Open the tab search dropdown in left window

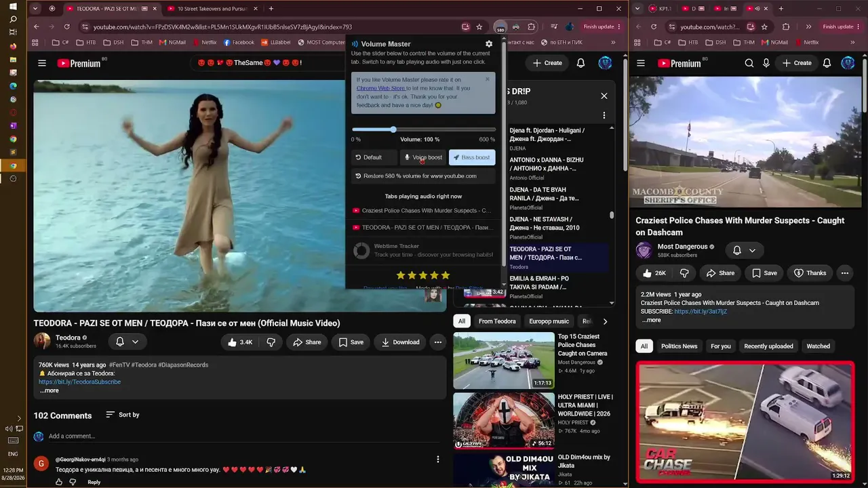35,9
